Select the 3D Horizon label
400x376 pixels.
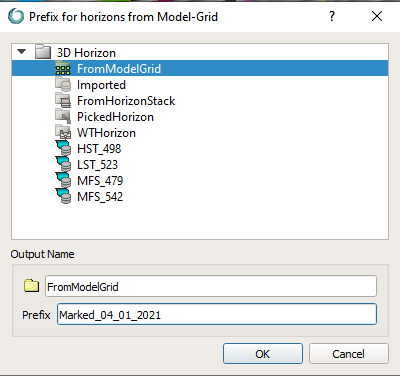pos(86,53)
